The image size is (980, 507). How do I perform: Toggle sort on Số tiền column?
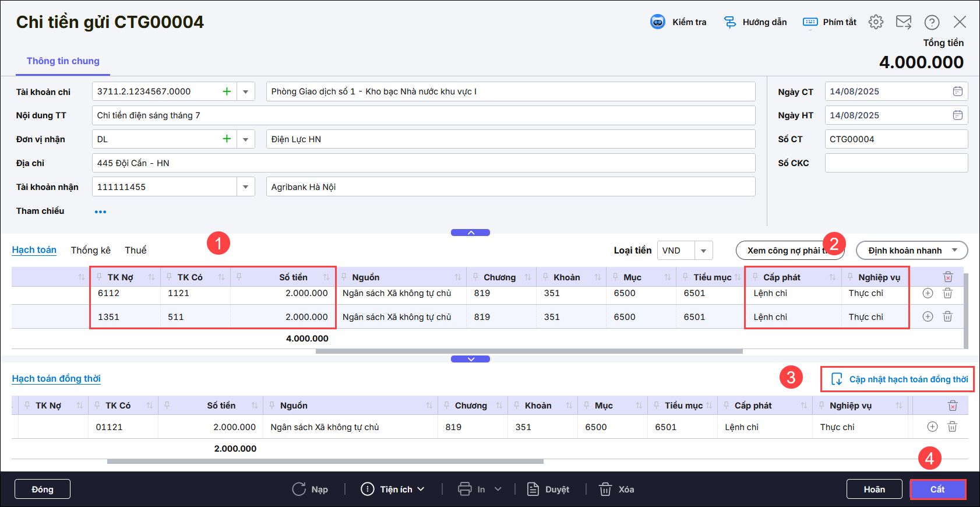tap(326, 277)
